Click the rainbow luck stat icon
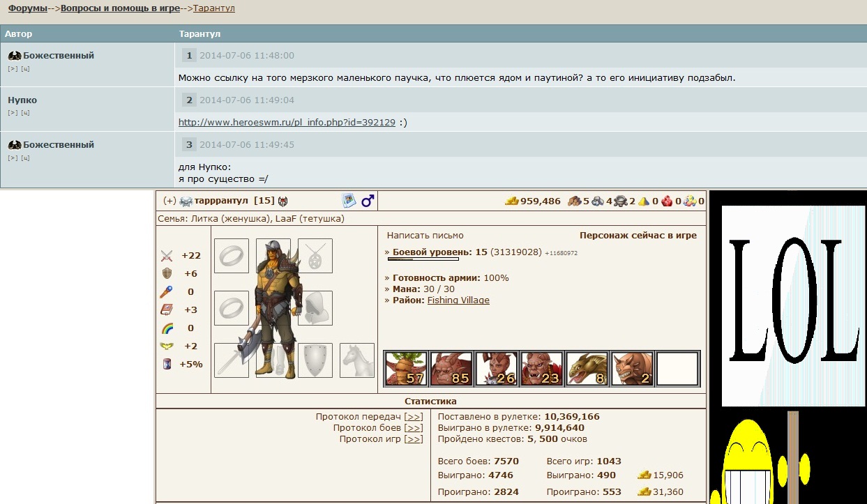 pos(167,328)
